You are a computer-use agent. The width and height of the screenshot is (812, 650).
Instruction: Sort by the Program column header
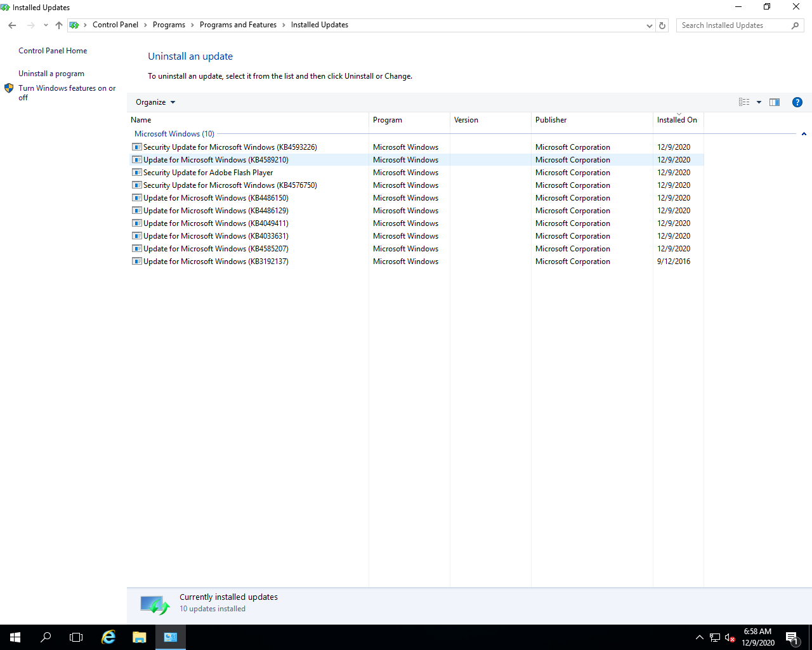[409, 120]
